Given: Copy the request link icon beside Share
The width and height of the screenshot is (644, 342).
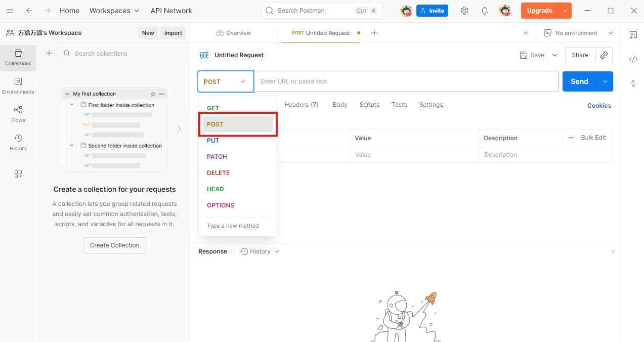Looking at the screenshot, I should coord(604,55).
